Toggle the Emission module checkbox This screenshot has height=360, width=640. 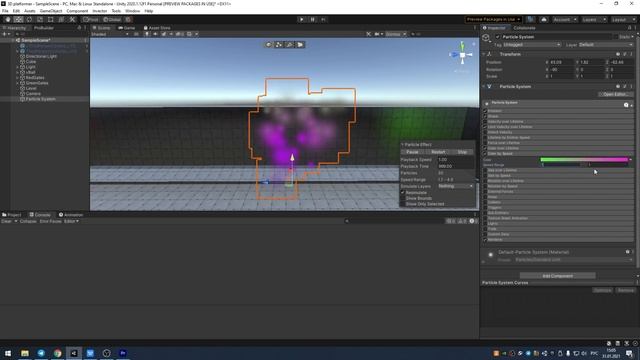485,111
